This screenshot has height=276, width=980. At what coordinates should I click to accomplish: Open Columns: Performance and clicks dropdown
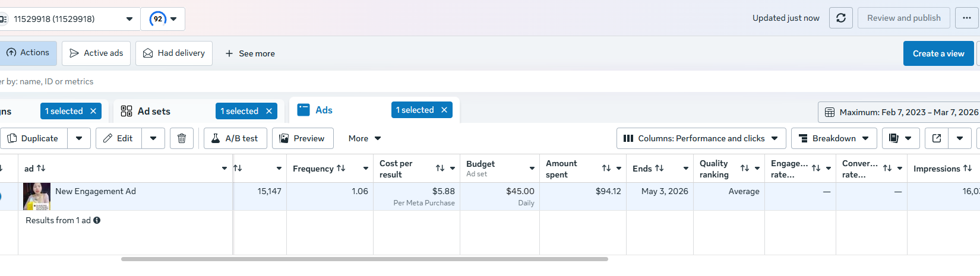pos(701,138)
